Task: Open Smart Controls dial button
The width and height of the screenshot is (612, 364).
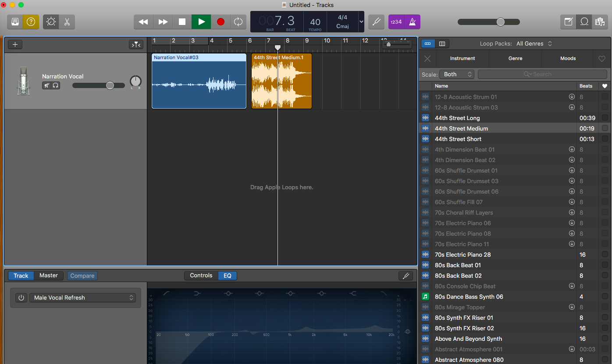Action: point(51,22)
